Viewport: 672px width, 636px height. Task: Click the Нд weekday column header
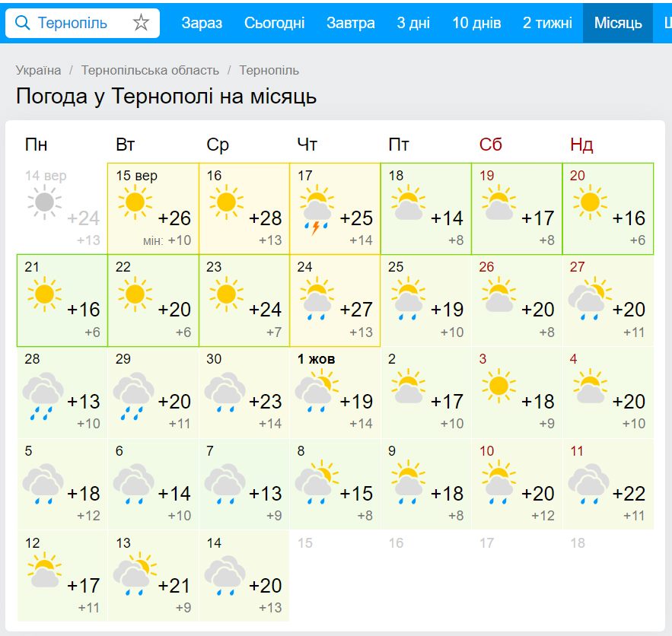point(581,145)
